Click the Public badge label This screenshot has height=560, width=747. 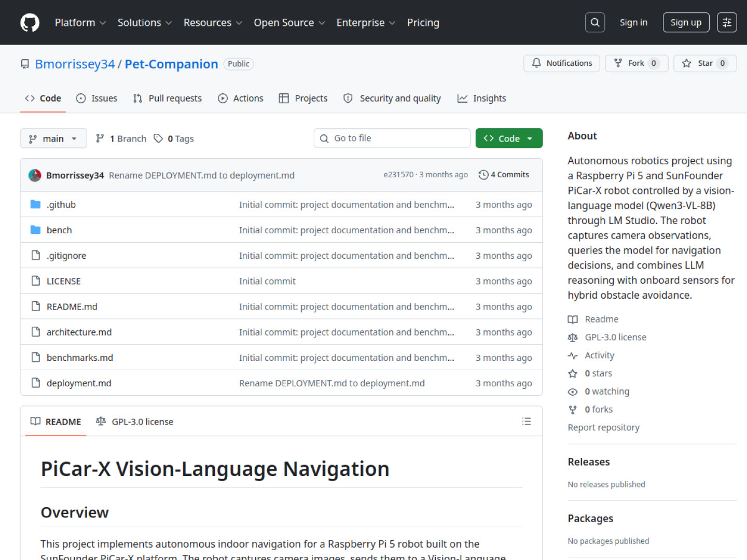click(x=239, y=64)
